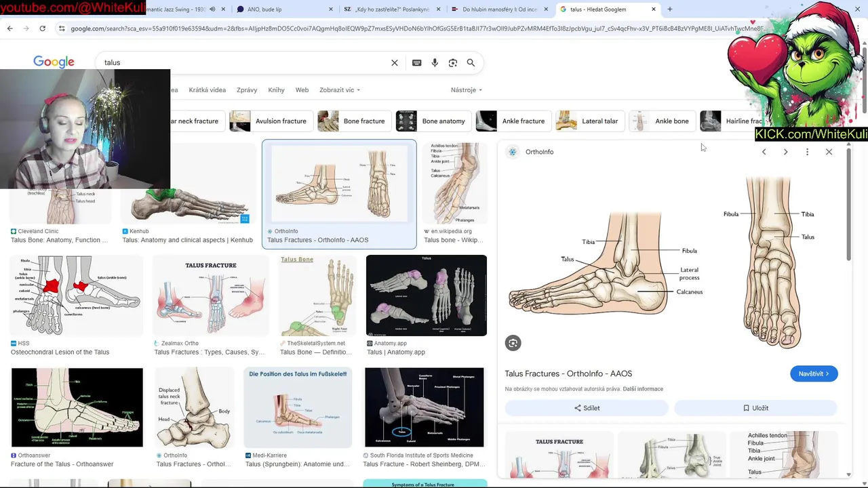The height and width of the screenshot is (488, 868).
Task: Go to next image in preview panel
Action: (x=785, y=152)
